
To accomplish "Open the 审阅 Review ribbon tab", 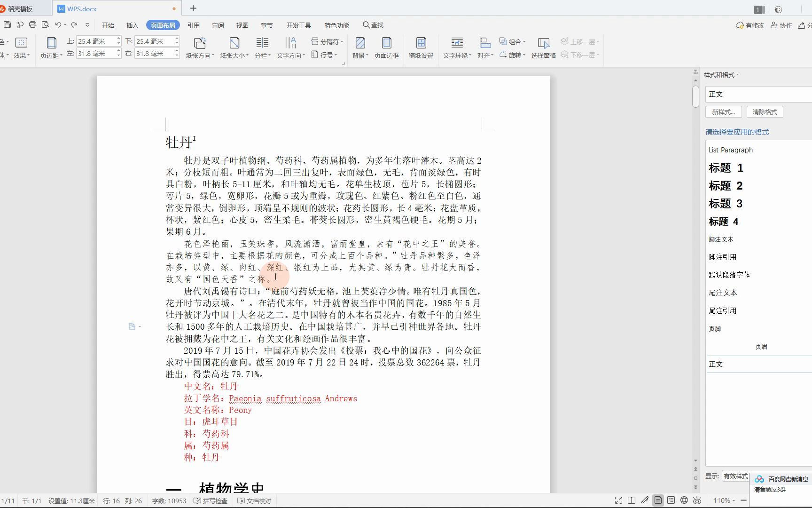I will (218, 25).
